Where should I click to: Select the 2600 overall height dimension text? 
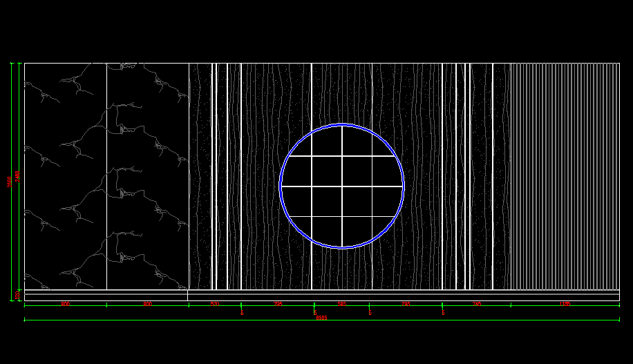(9, 182)
